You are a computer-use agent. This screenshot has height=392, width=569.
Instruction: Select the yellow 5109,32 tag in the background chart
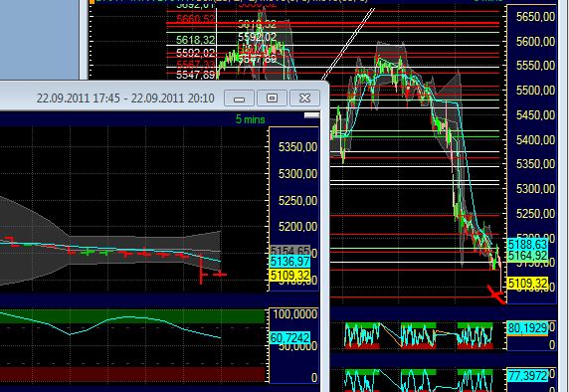coord(527,284)
